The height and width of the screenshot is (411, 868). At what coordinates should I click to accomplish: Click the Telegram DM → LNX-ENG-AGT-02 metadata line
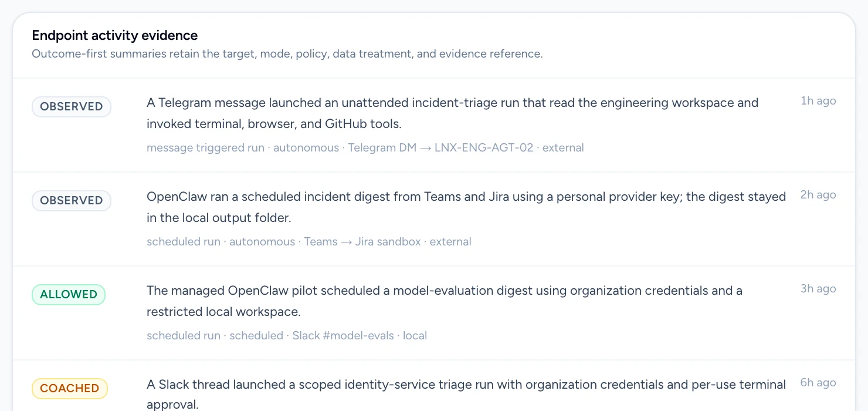click(x=365, y=148)
